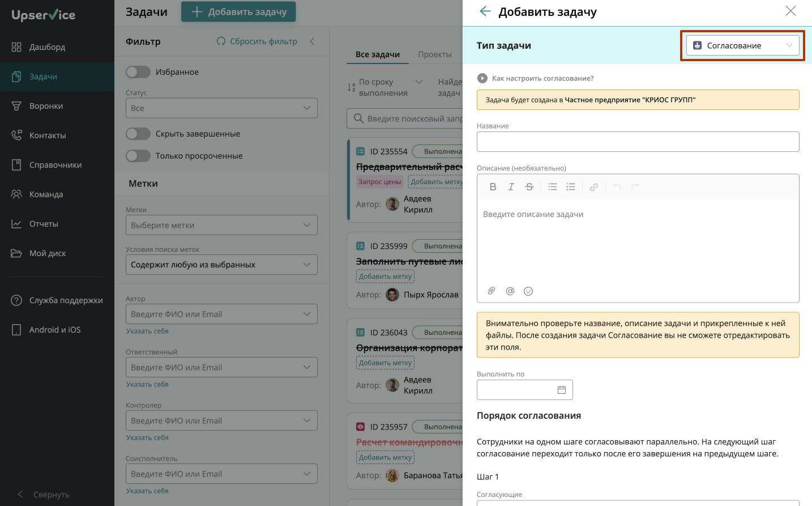Click Указать себя under Контролер
The height and width of the screenshot is (506, 812).
147,437
